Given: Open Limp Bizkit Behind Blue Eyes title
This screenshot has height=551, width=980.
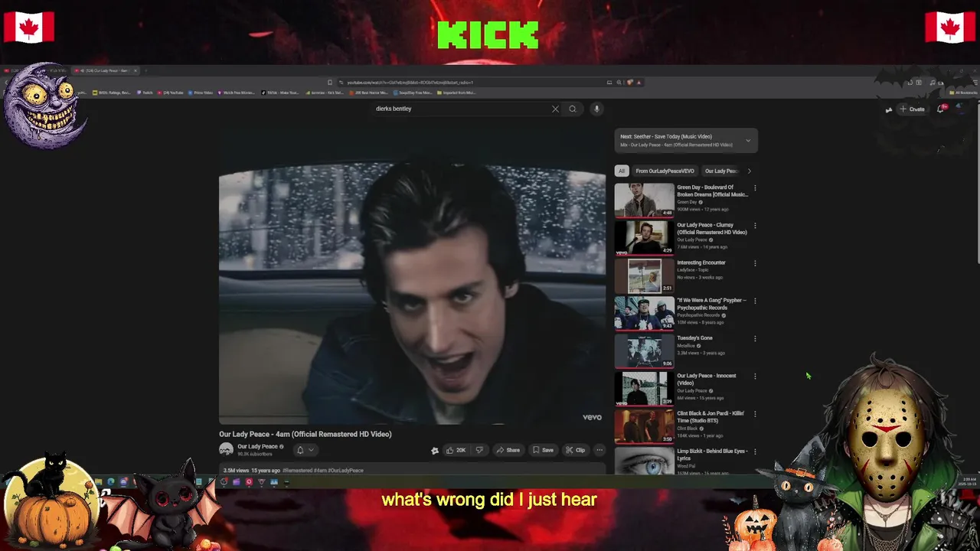Looking at the screenshot, I should click(712, 455).
